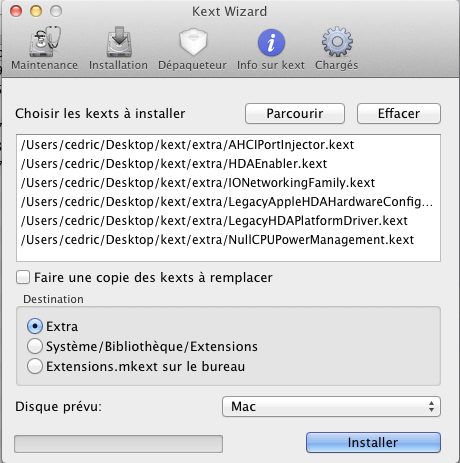Open the Dépaqueteur box icon
460x463 pixels.
point(193,42)
